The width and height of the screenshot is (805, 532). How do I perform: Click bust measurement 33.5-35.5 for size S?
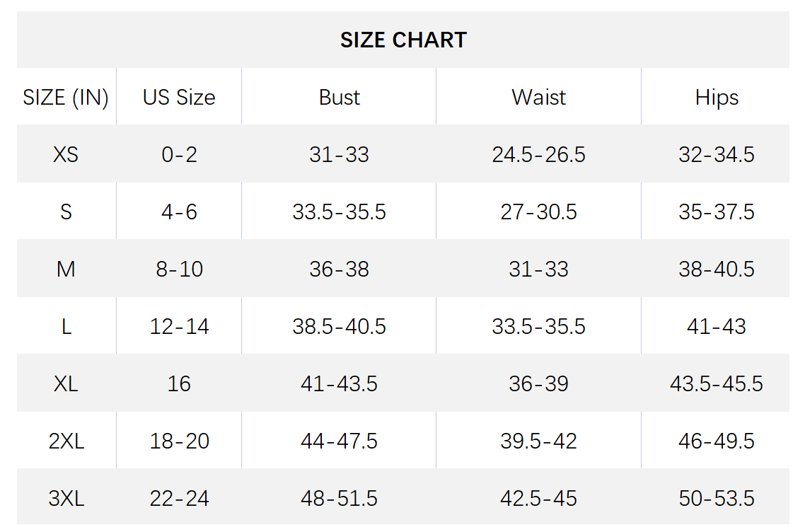[340, 212]
